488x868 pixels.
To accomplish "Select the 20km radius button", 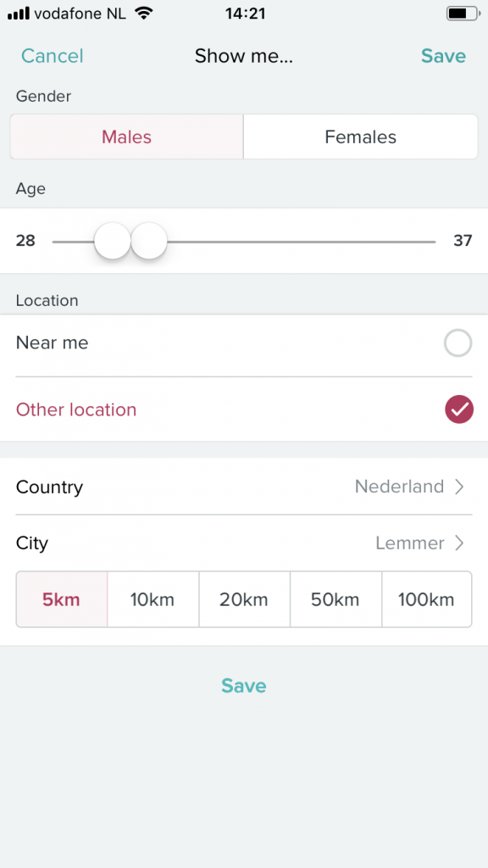I will coord(244,599).
